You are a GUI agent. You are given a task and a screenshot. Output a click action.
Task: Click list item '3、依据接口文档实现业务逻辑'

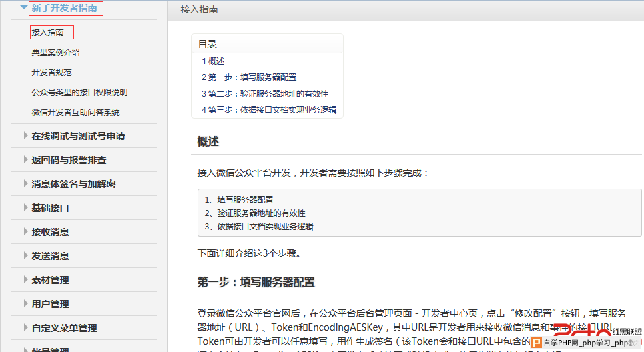[x=259, y=226]
